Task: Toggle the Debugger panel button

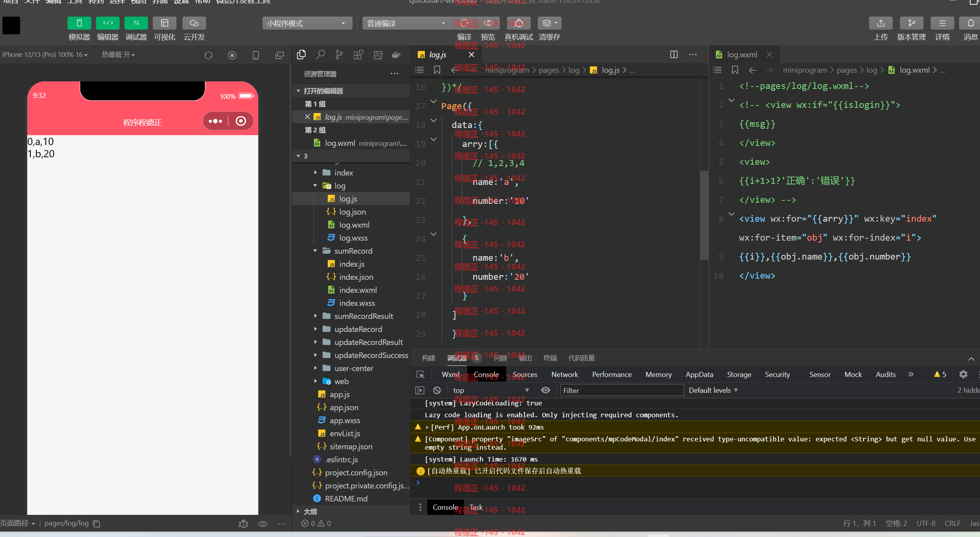Action: click(x=136, y=23)
